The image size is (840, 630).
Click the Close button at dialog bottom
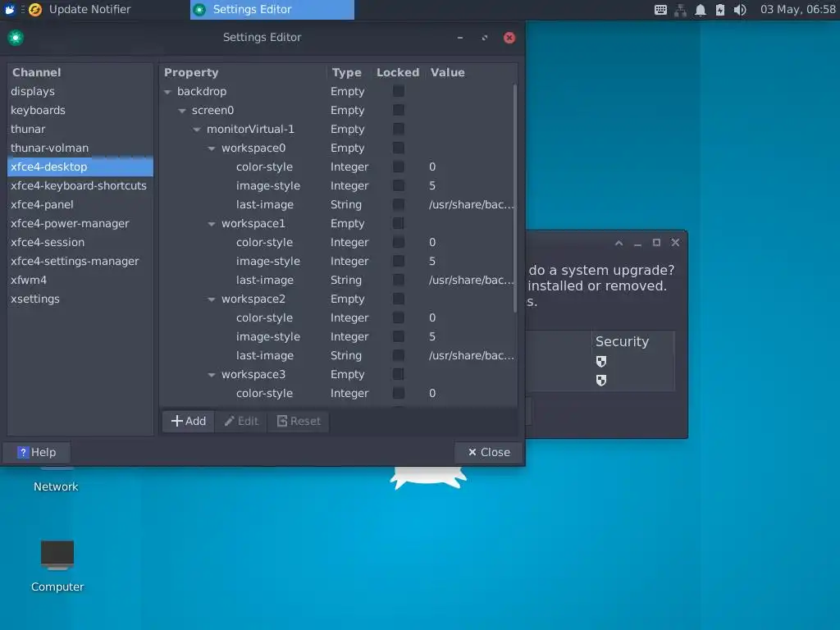489,452
